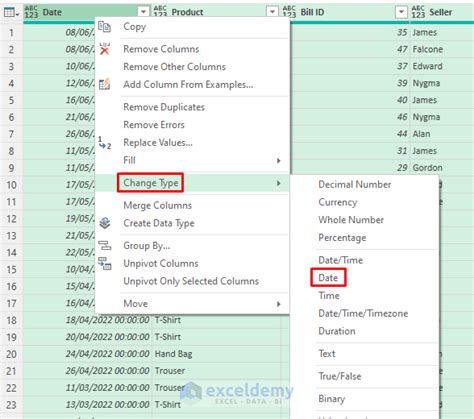The width and height of the screenshot is (474, 419).
Task: Open the Bill ID column filter dropdown
Action: tap(401, 12)
